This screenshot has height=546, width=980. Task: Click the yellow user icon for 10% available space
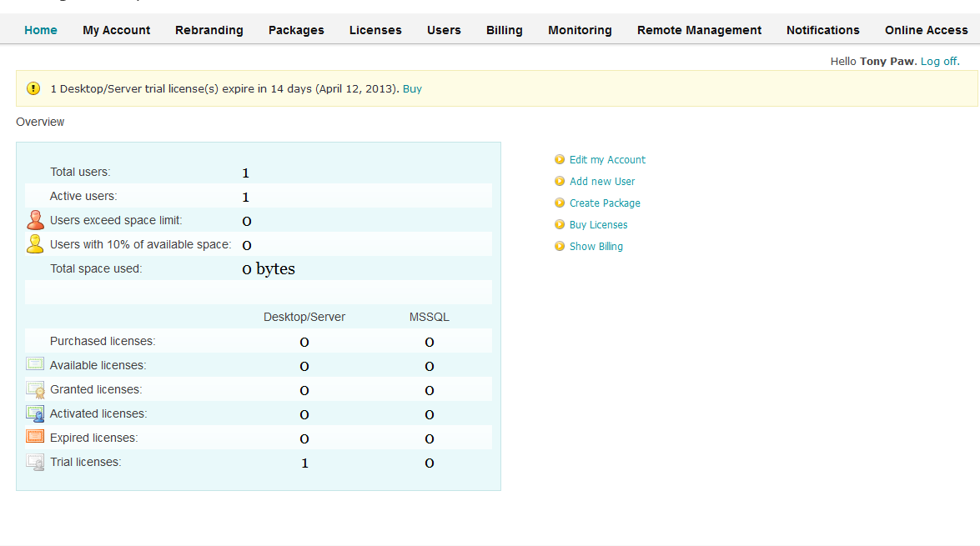[x=35, y=244]
